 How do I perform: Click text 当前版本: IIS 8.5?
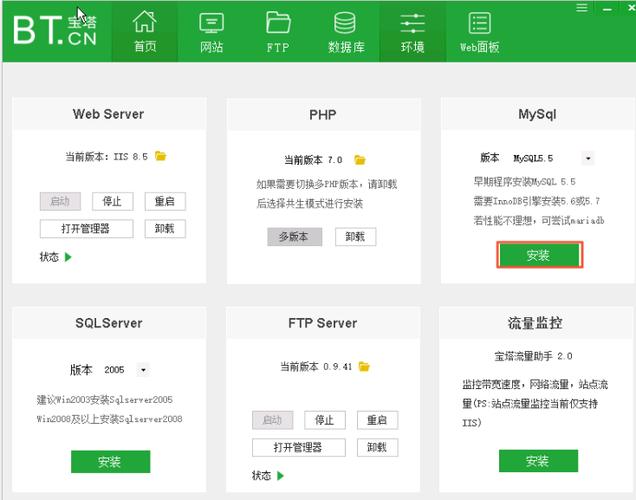(x=107, y=157)
